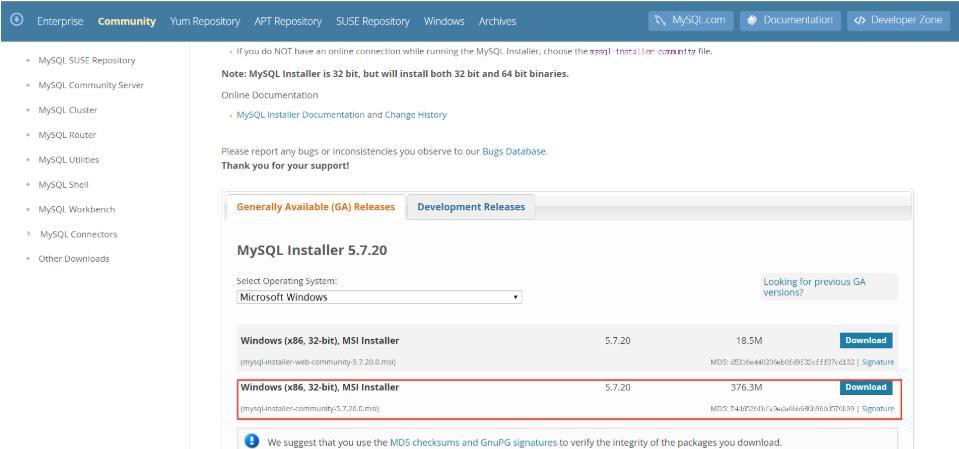This screenshot has height=449, width=959.
Task: Click the circular download icon in top bar
Action: coord(17,20)
